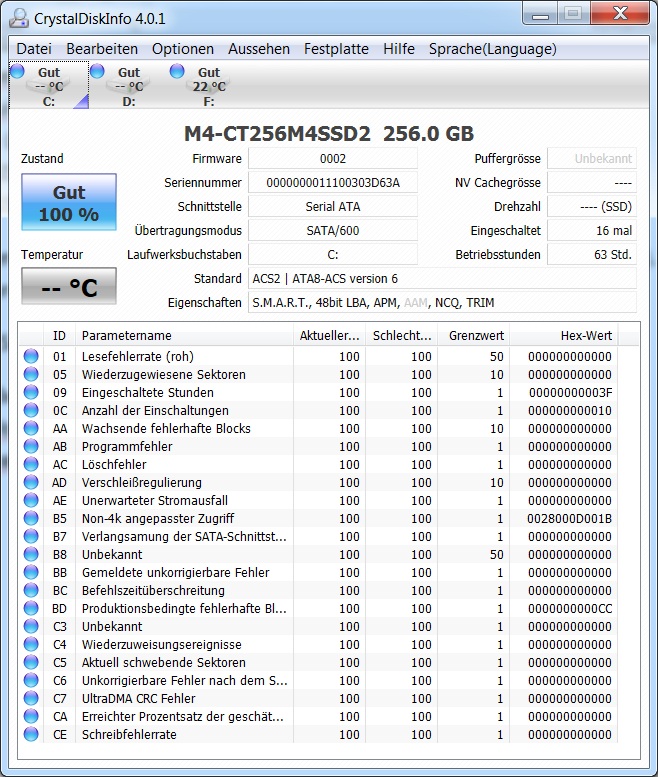Viewport: 658px width, 777px height.
Task: Open the Optionen menu
Action: click(x=183, y=49)
